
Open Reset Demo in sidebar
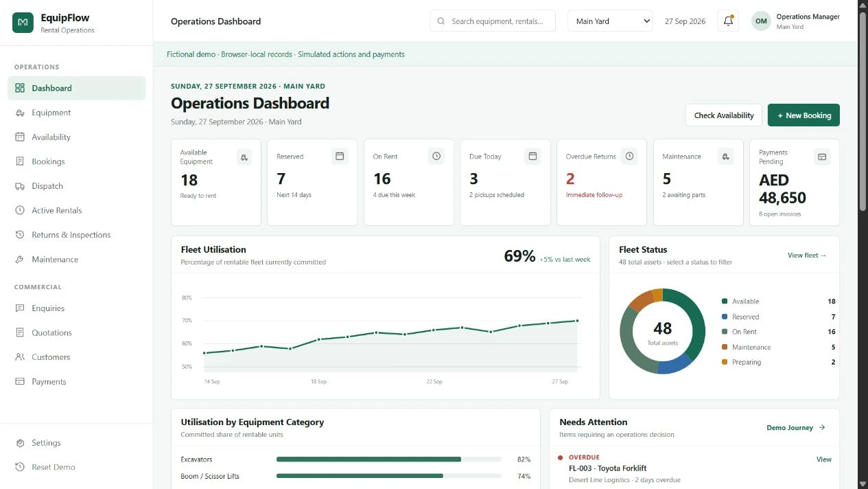point(77,467)
